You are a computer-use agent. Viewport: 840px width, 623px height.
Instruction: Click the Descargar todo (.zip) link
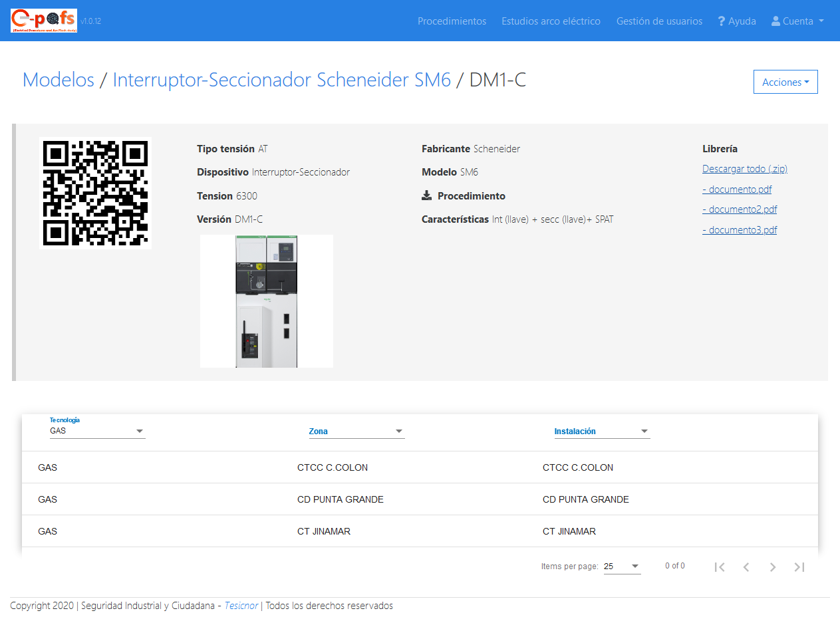744,169
